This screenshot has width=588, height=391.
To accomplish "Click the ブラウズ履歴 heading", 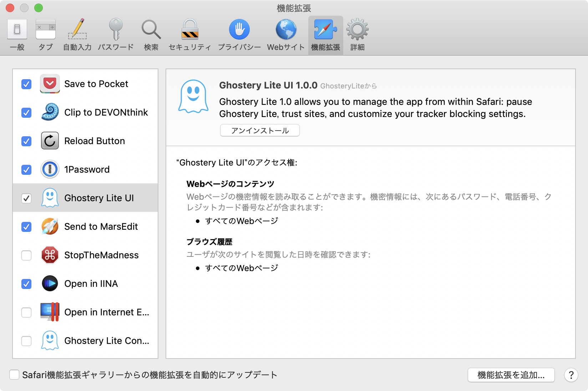I will (x=209, y=242).
